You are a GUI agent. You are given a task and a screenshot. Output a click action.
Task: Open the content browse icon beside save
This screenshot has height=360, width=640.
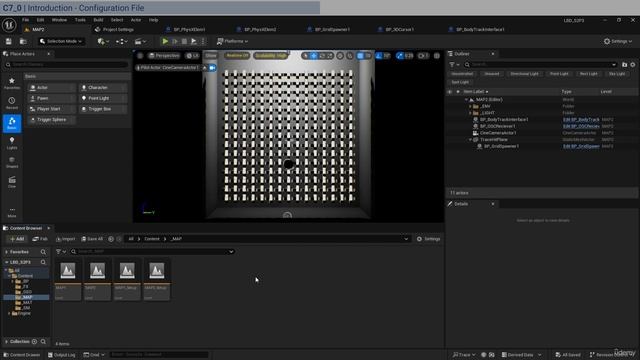click(x=23, y=41)
